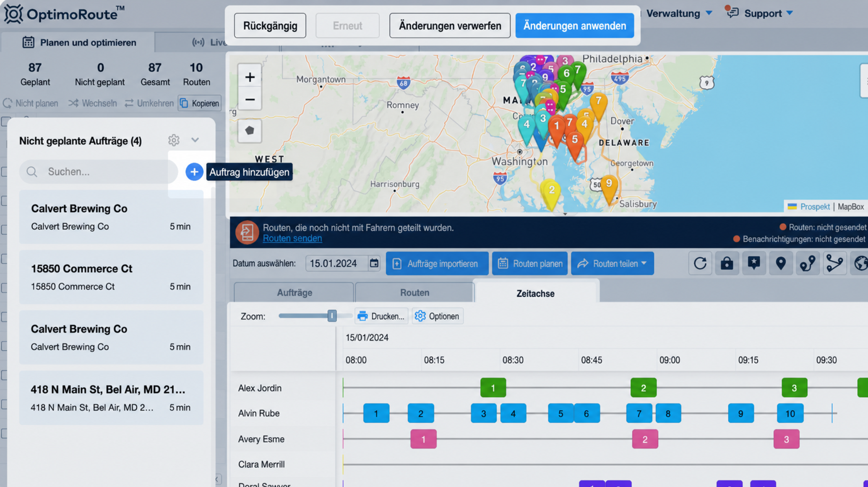Click the Routen senden link
The height and width of the screenshot is (487, 868).
(x=292, y=238)
